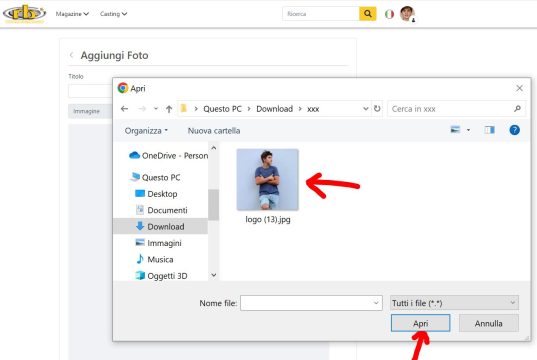Open the help question mark icon
537x360 pixels.
coord(514,130)
